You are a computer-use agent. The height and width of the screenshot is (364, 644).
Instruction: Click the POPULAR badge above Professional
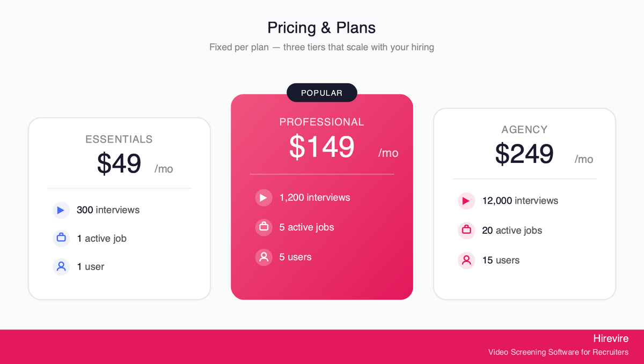click(x=322, y=93)
